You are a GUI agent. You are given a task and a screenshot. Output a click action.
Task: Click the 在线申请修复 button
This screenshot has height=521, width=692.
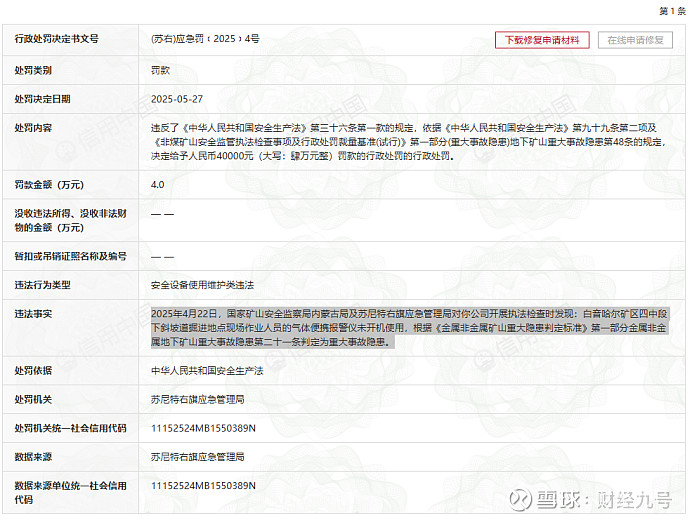pyautogui.click(x=635, y=40)
